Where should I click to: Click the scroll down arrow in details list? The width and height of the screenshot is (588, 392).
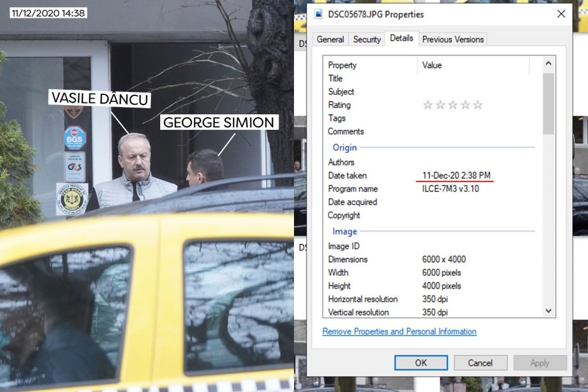pyautogui.click(x=548, y=311)
